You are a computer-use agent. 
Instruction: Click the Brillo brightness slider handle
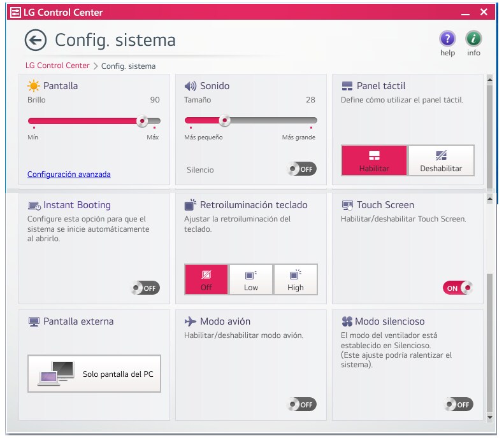[x=143, y=121]
